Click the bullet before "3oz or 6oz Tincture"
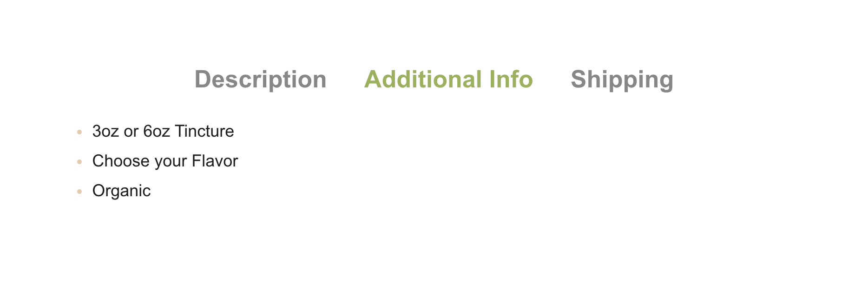 (79, 133)
